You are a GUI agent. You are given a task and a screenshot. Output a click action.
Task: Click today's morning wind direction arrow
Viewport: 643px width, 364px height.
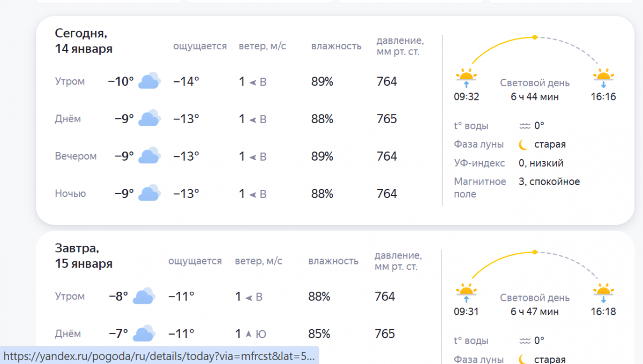252,82
